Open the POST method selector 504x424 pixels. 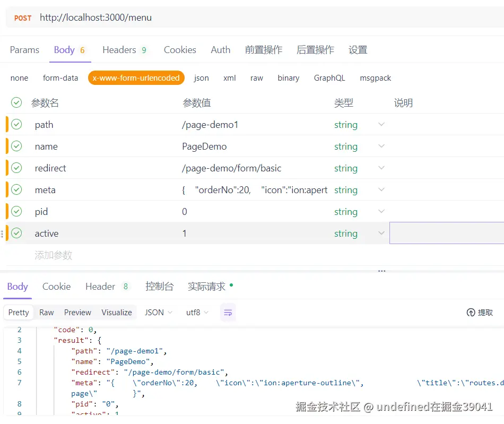23,18
